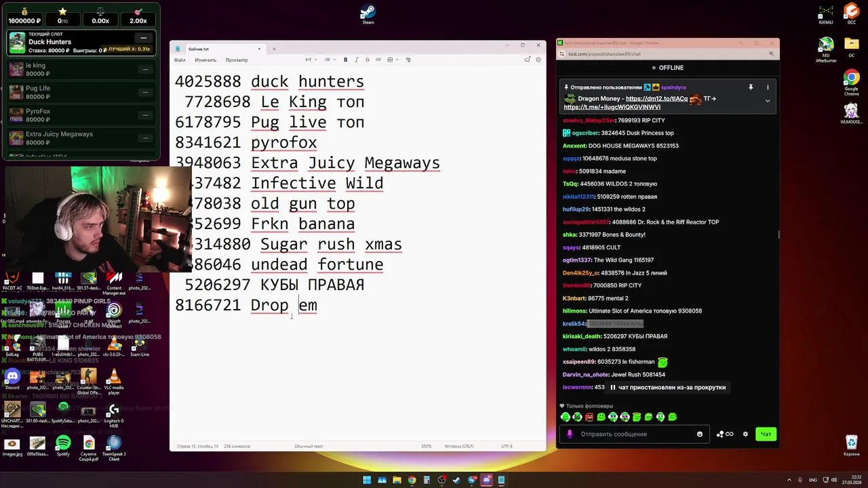Remove the le king slot entry

coord(145,69)
